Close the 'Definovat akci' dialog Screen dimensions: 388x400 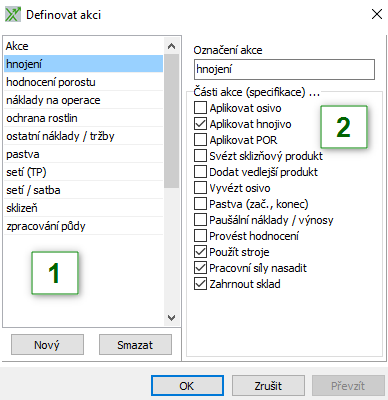coord(377,14)
